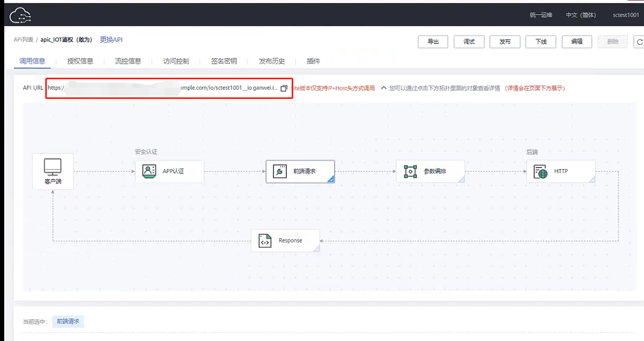This screenshot has height=341, width=644.
Task: Select the APP认证 node icon
Action: [x=149, y=171]
